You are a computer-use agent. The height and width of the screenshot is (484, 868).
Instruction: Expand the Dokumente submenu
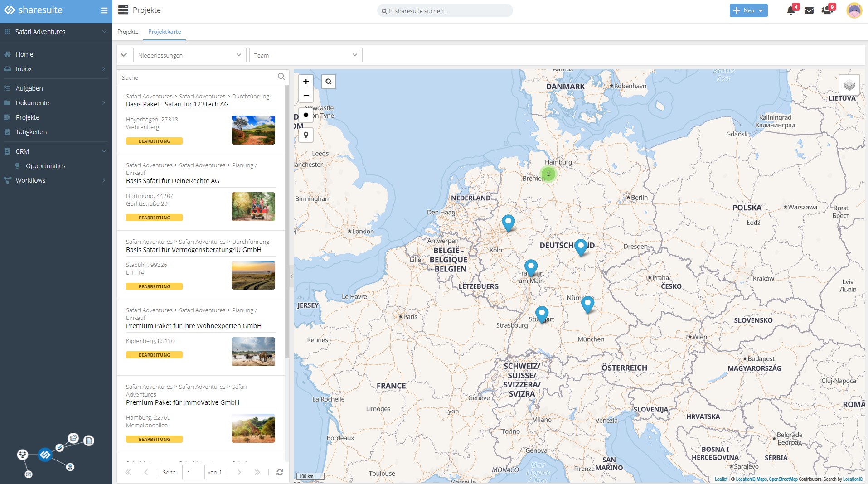tap(104, 103)
